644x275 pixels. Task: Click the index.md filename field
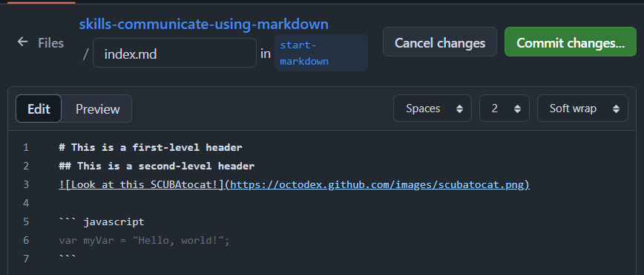(x=174, y=53)
